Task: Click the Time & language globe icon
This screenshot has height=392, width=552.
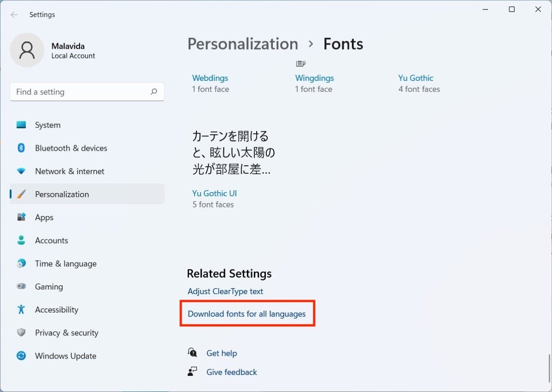Action: click(x=21, y=263)
